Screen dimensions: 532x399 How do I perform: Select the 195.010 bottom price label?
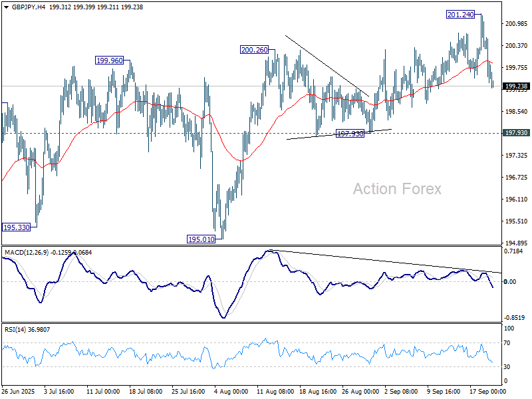click(x=201, y=239)
